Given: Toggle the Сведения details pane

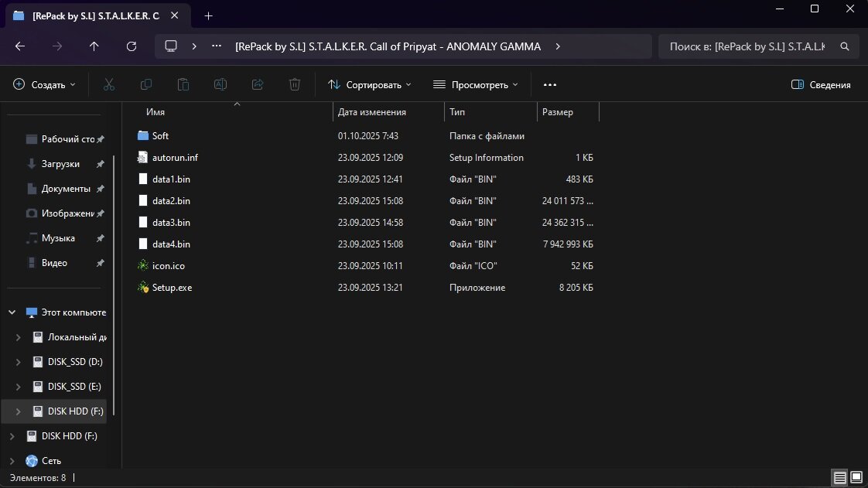Looking at the screenshot, I should pos(821,85).
